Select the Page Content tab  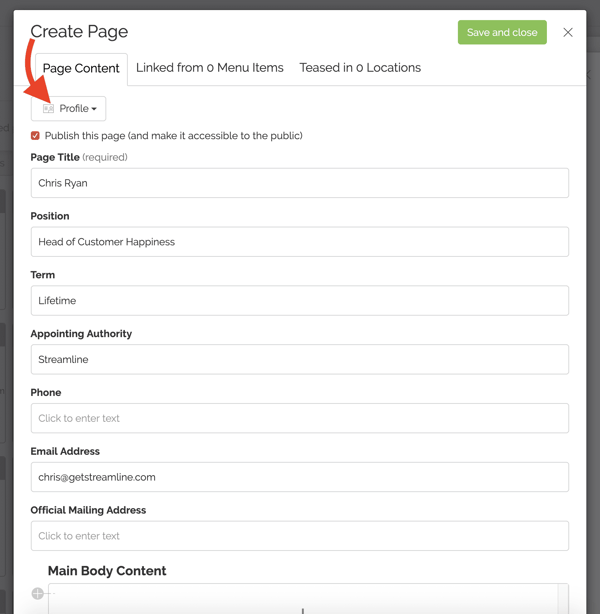[81, 69]
